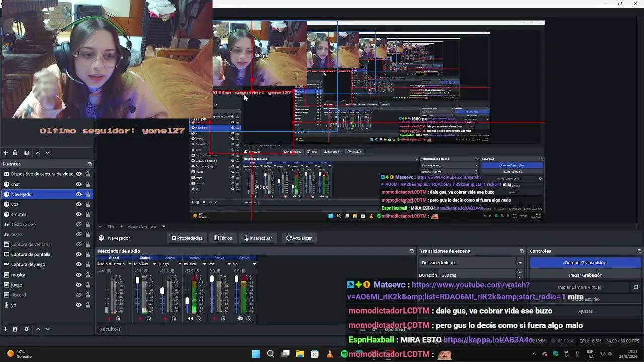Screen dimensions: 644x362
Task: Move scene up with the arrow above Fuentes
Action: click(x=38, y=153)
